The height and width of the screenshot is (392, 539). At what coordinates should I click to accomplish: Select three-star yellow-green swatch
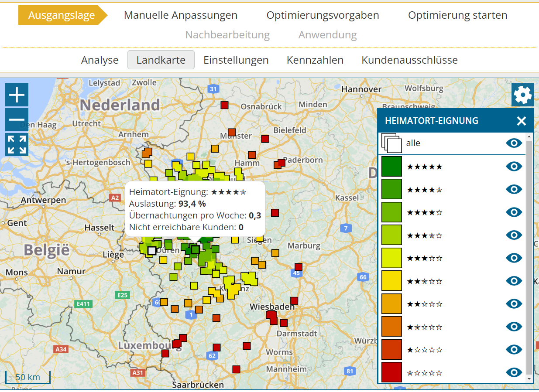(391, 258)
